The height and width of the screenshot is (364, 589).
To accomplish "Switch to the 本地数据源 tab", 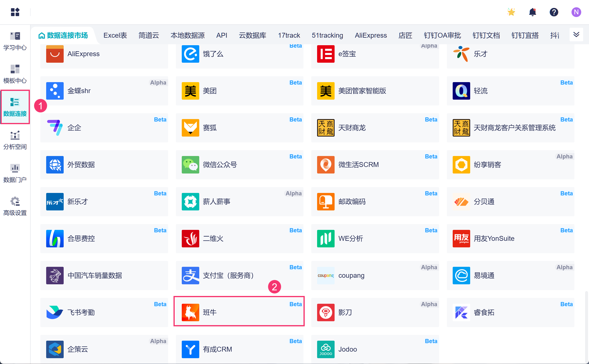I will point(188,35).
